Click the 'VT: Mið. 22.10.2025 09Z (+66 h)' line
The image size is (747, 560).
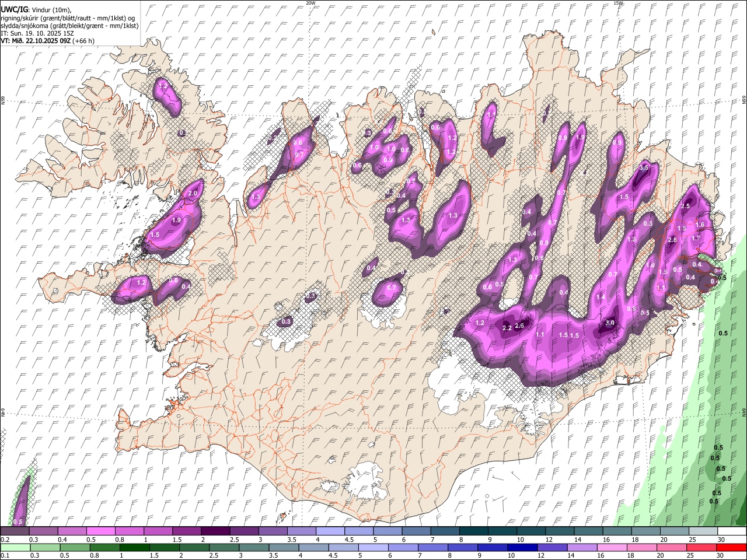(47, 41)
